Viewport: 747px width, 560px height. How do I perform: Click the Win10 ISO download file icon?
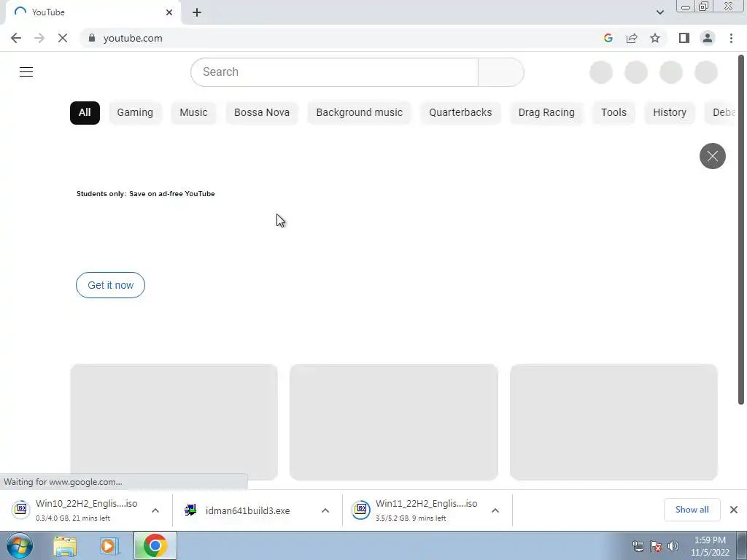coord(21,510)
